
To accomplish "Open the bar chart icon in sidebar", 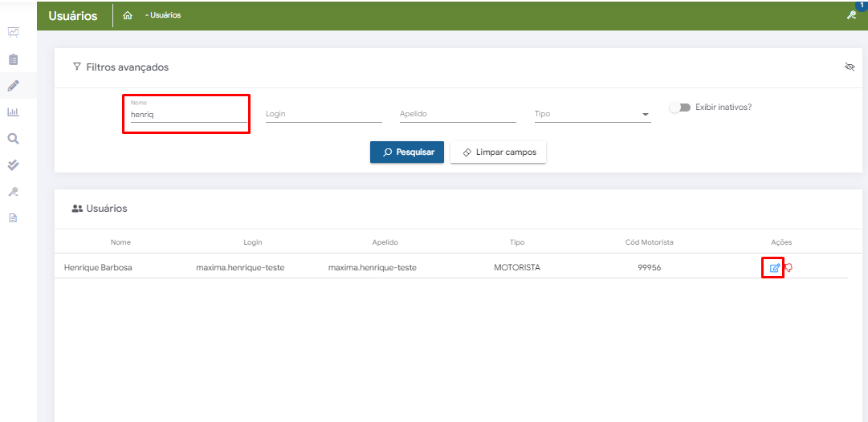I will tap(13, 112).
